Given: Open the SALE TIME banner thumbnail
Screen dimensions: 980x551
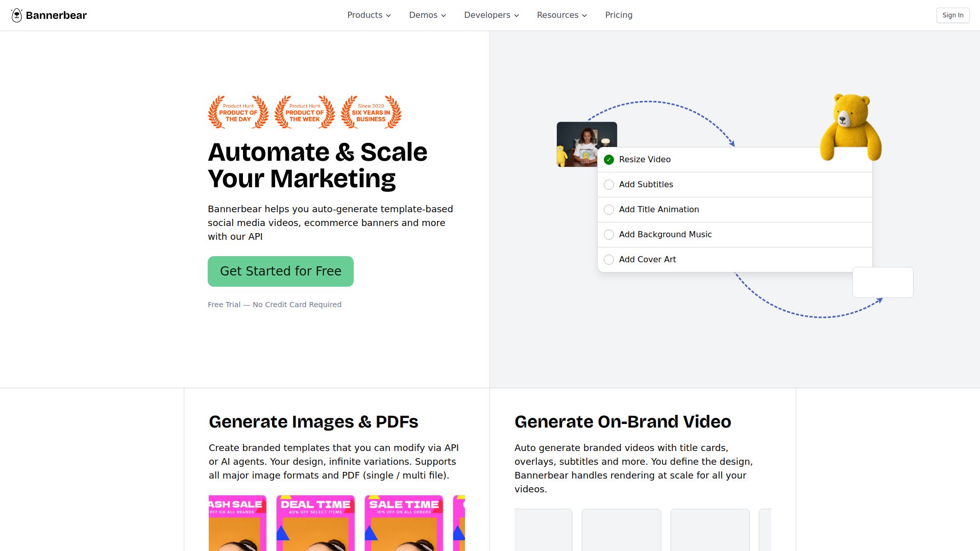Looking at the screenshot, I should tap(404, 523).
